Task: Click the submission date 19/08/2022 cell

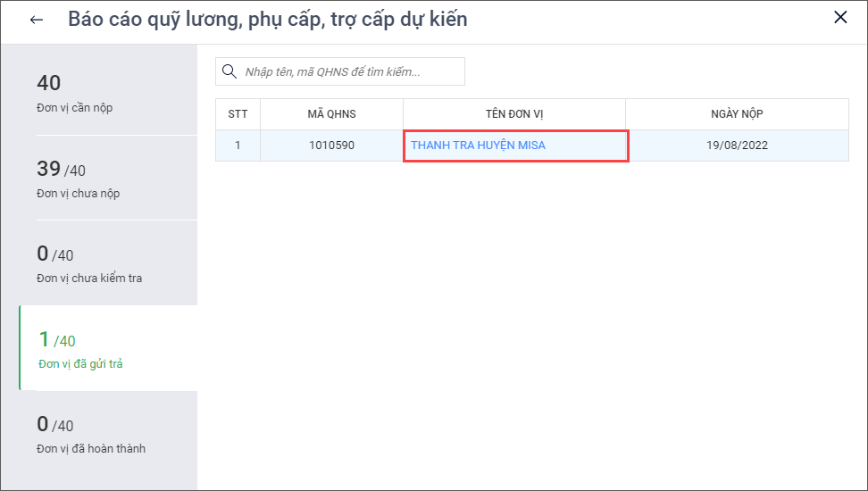Action: coord(737,146)
